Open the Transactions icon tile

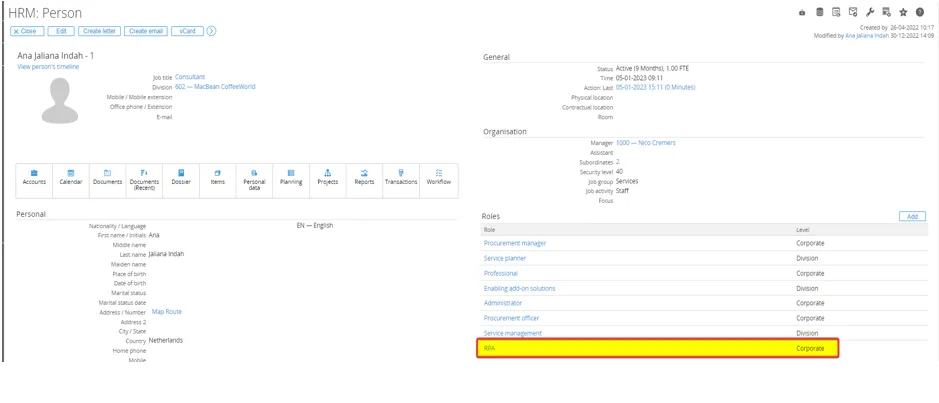(x=401, y=177)
